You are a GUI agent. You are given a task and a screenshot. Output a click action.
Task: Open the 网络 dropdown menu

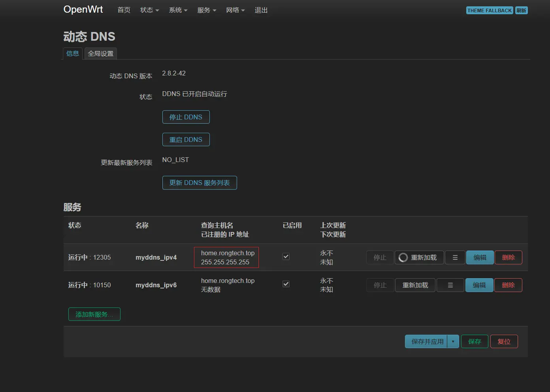click(235, 10)
